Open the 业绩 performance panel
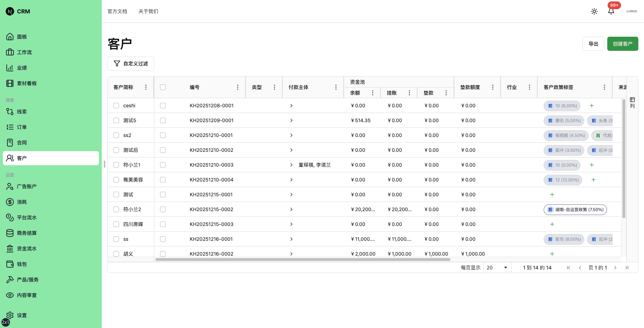The width and height of the screenshot is (644, 328). pos(22,67)
